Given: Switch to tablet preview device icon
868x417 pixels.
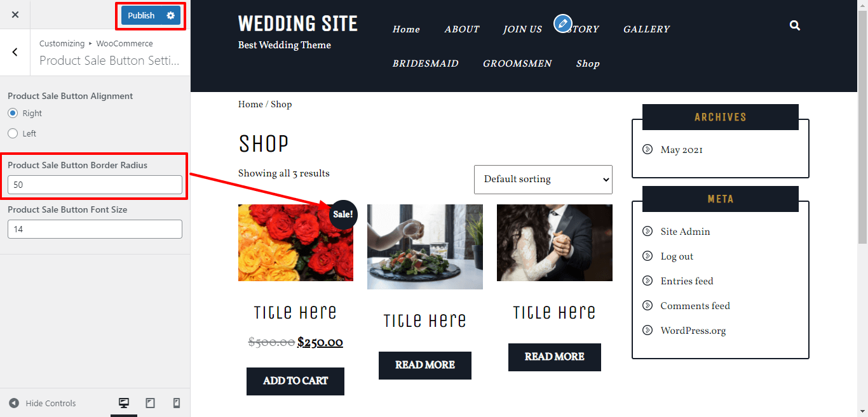Looking at the screenshot, I should pos(151,403).
